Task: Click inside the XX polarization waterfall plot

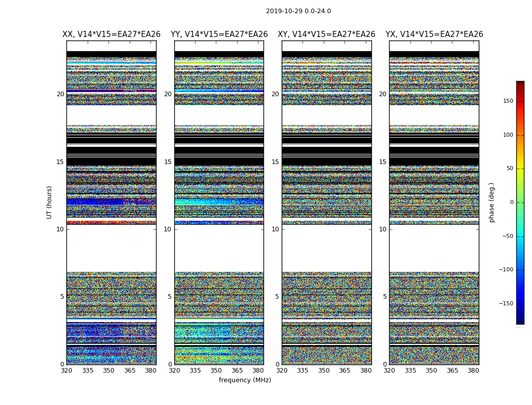Action: click(111, 202)
